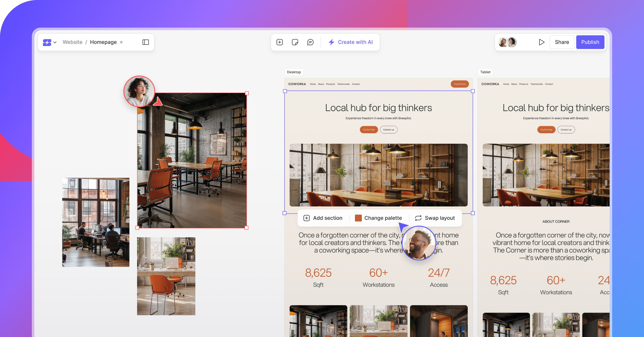Screen dimensions: 644x337
Task: Click the unsaved-changes dot beside Homepage
Action: pos(121,42)
